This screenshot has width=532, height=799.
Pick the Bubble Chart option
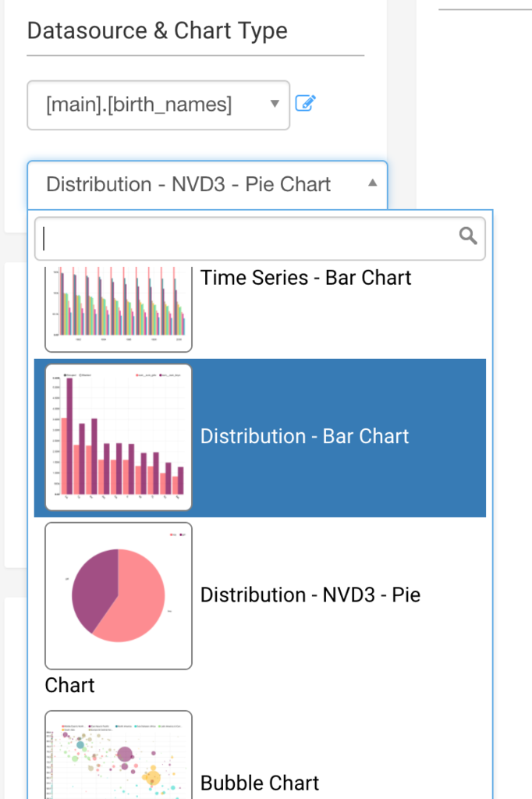pos(260,753)
